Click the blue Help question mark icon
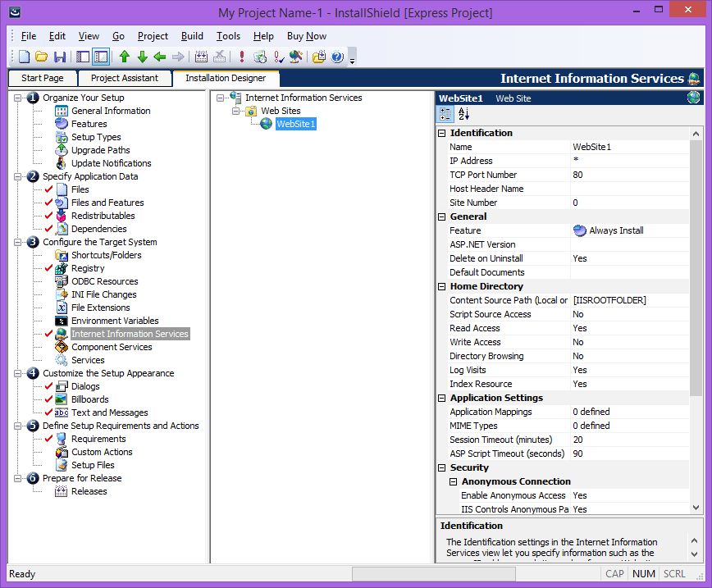Screen dimensions: 712x588 pyautogui.click(x=337, y=57)
